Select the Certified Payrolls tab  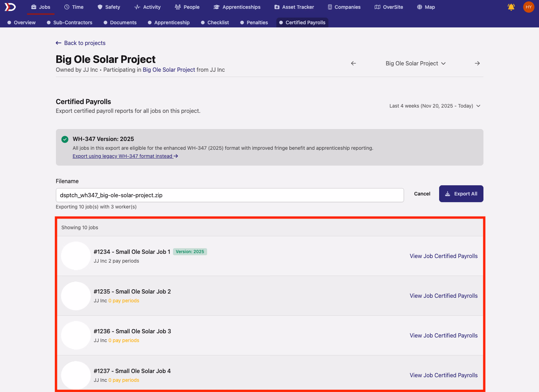302,23
